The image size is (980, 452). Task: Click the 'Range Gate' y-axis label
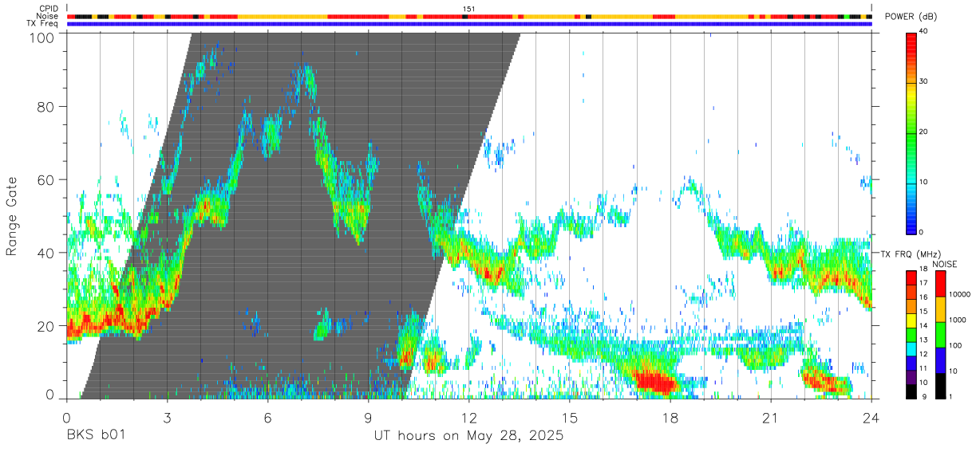click(x=12, y=215)
